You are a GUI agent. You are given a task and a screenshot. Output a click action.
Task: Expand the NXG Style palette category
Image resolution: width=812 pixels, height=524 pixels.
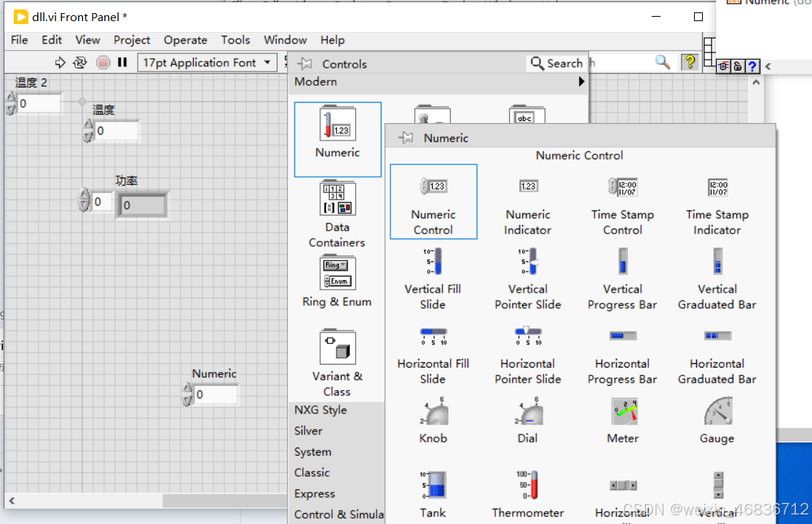(320, 410)
